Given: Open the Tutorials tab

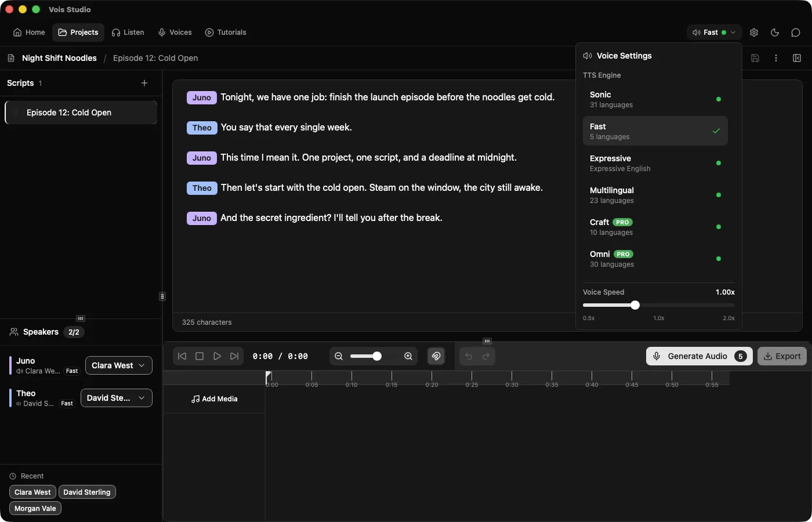Looking at the screenshot, I should (226, 32).
